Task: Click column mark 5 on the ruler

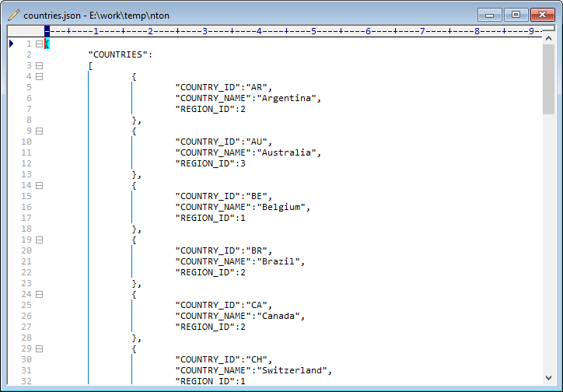Action: coord(313,31)
